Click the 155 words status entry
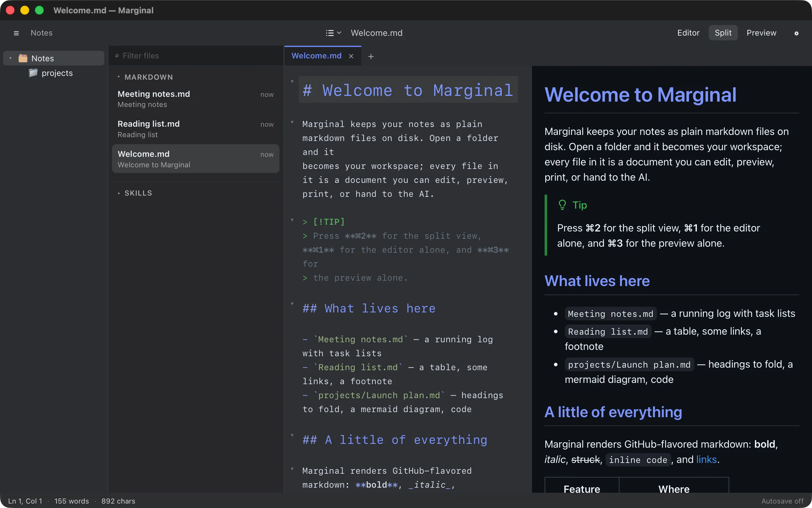The image size is (812, 508). [x=71, y=501]
